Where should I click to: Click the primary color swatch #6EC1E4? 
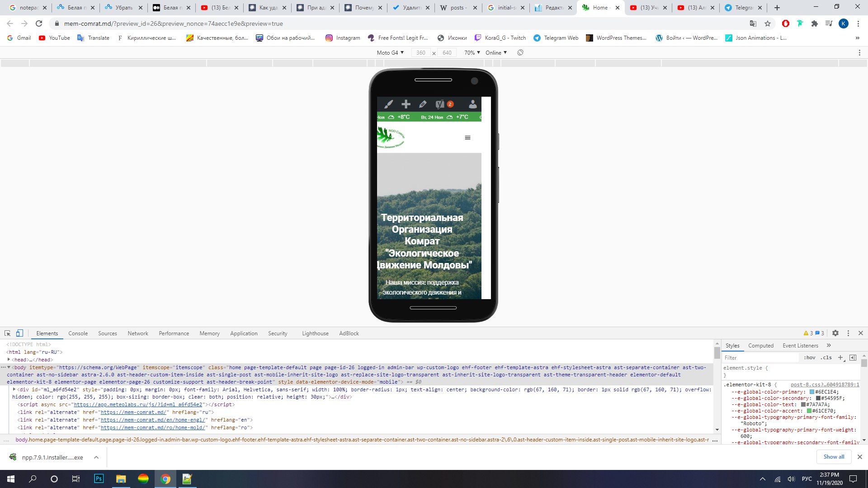(x=811, y=392)
